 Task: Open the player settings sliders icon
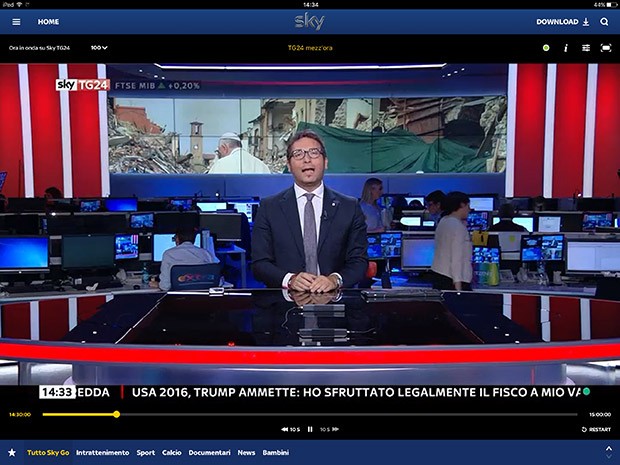[586, 48]
